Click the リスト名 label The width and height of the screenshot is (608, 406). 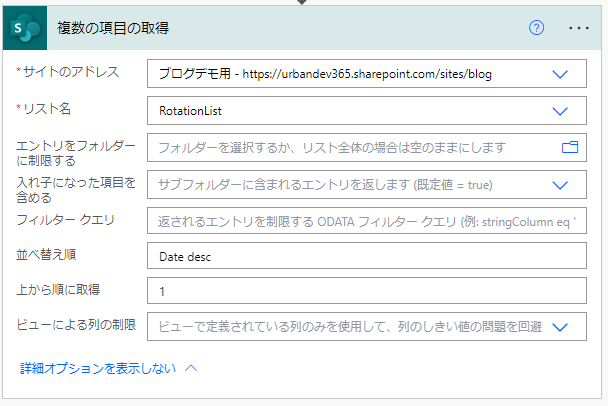point(47,109)
